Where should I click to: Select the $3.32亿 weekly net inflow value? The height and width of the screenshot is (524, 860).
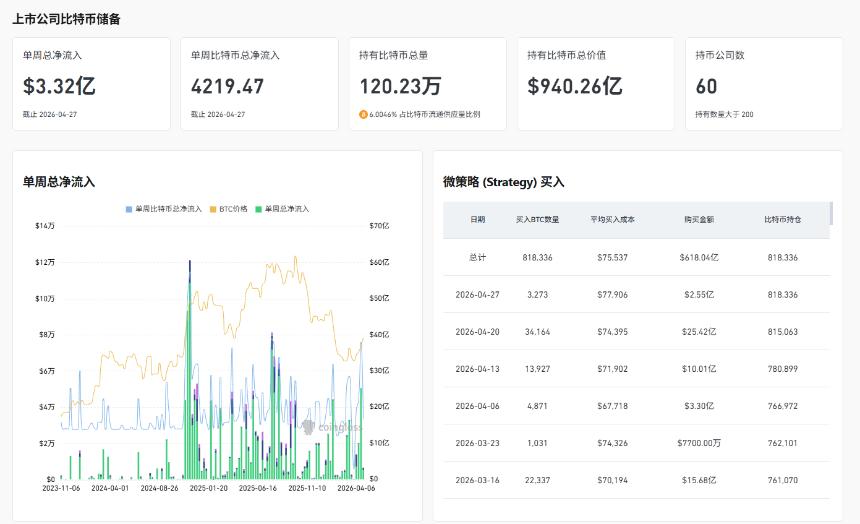pyautogui.click(x=59, y=86)
